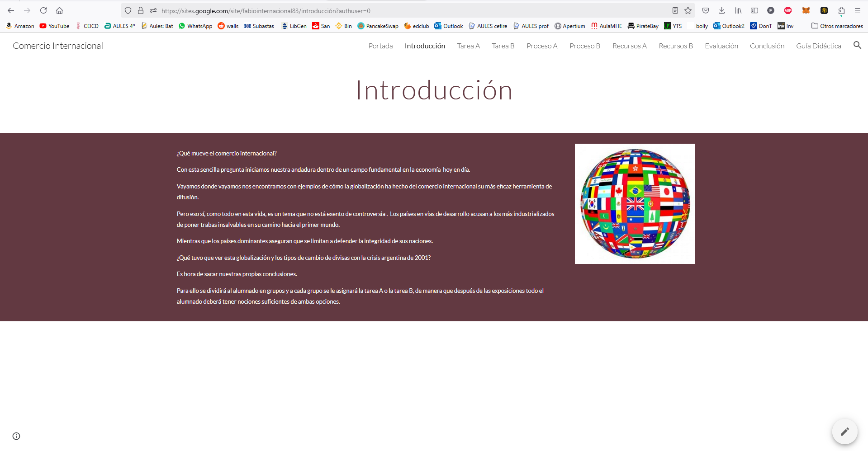
Task: Reload the page with refresh icon
Action: (43, 10)
